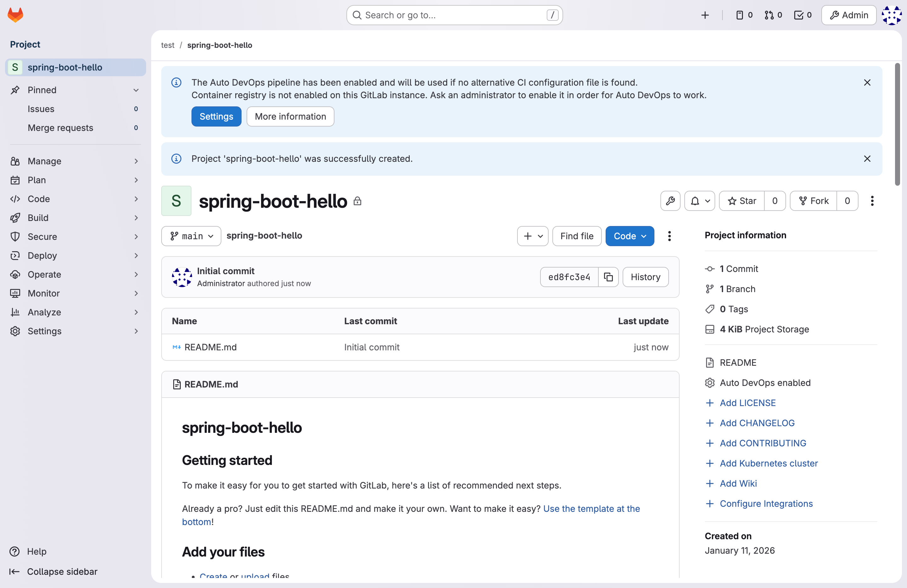907x588 pixels.
Task: Open the main branch dropdown
Action: [x=191, y=236]
